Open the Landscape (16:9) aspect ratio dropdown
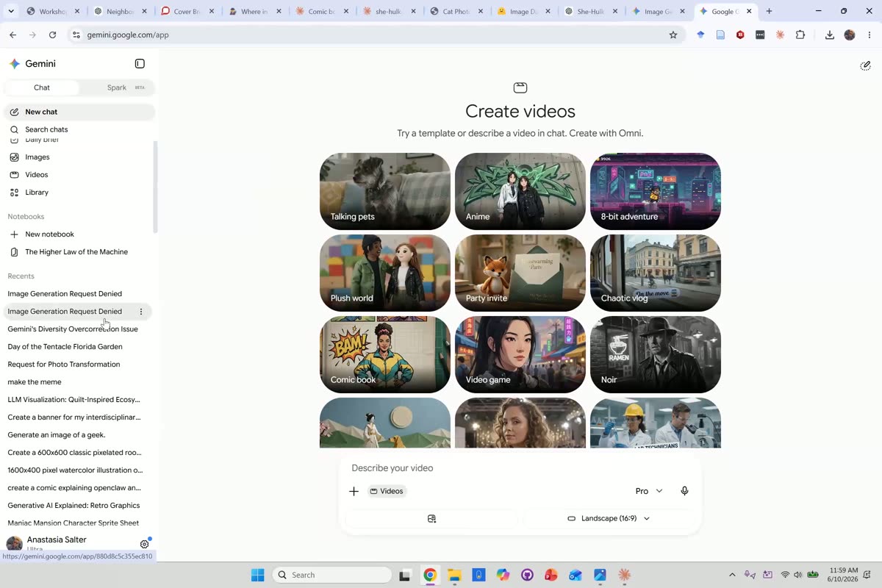882x588 pixels. (x=609, y=519)
